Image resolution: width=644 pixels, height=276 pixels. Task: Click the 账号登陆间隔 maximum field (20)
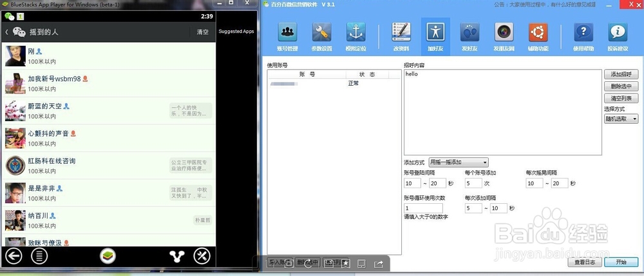pos(437,183)
